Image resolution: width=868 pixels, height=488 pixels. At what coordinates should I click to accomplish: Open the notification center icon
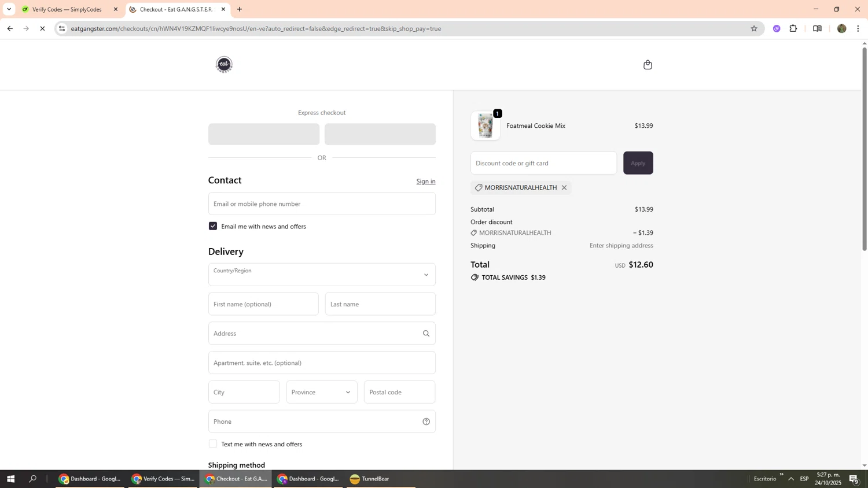pos(854,479)
